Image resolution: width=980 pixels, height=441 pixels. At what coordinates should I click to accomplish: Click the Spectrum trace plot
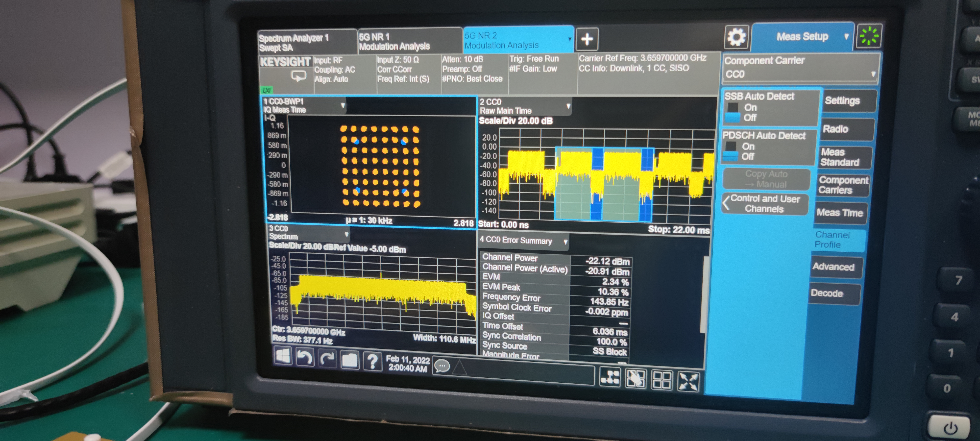point(382,290)
